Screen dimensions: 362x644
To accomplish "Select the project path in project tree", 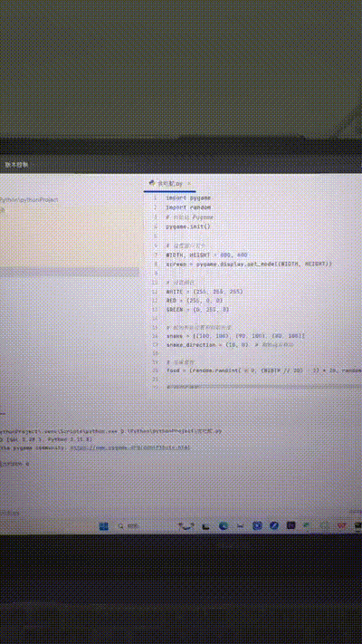I will click(x=29, y=199).
